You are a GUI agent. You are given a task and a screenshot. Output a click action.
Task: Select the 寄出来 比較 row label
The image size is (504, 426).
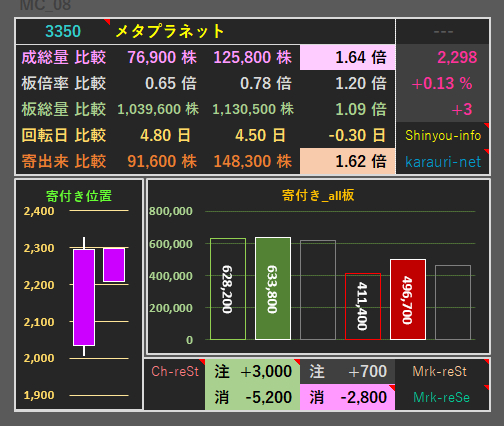pyautogui.click(x=64, y=161)
